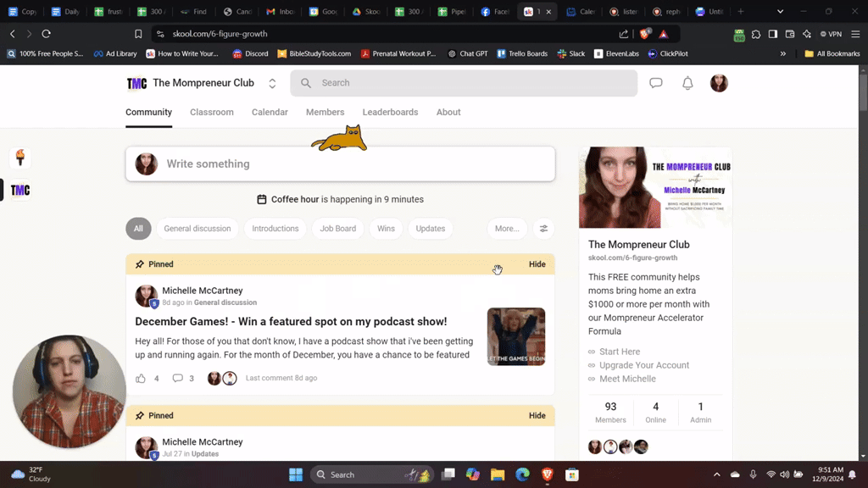Open the Trello Boards bookmark
This screenshot has height=488, width=868.
522,53
